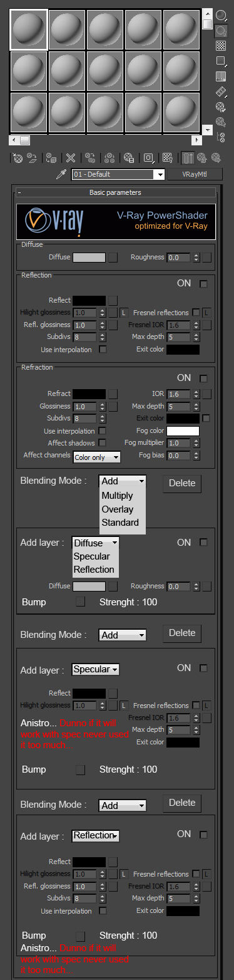
Task: Click Assign Material to Selection icon
Action: (51, 158)
